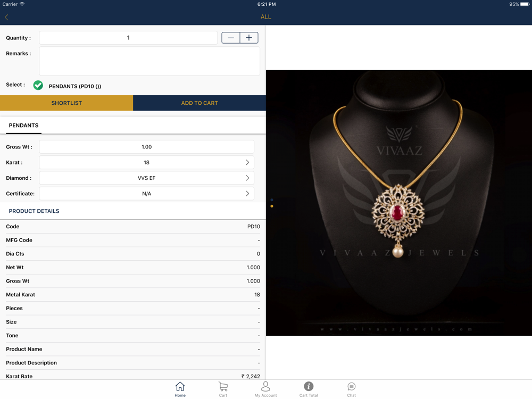Expand the Karat 18 selector
532x399 pixels.
point(147,162)
